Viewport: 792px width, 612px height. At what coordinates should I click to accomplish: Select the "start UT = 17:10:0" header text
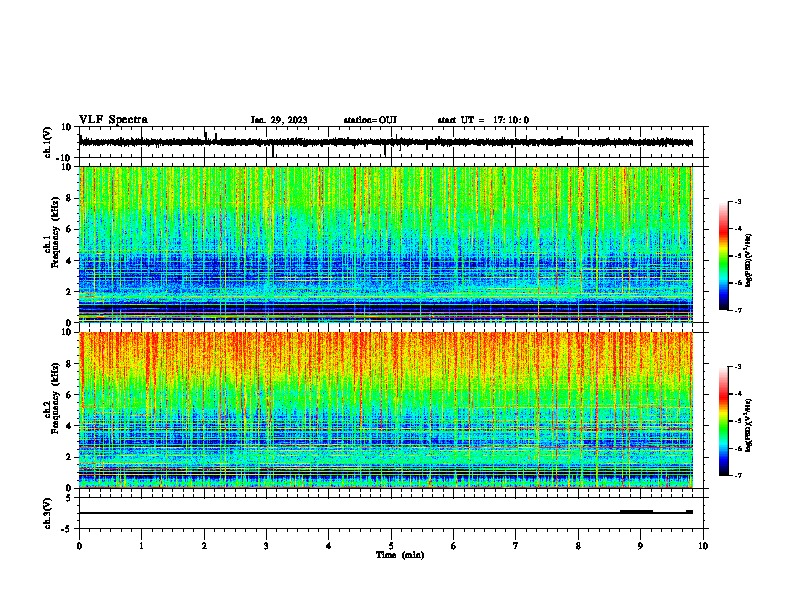[x=483, y=120]
